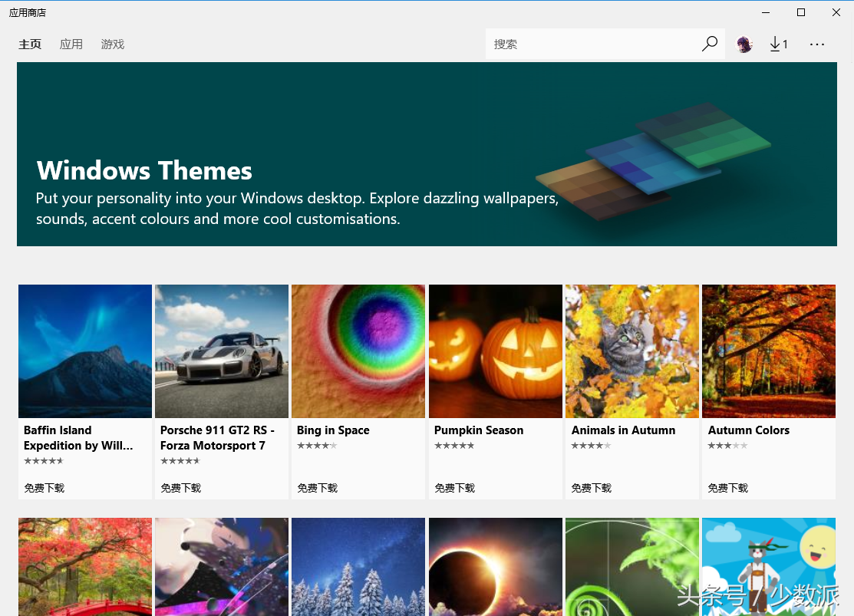The height and width of the screenshot is (616, 854).
Task: Open the three-dot more options menu
Action: [817, 44]
